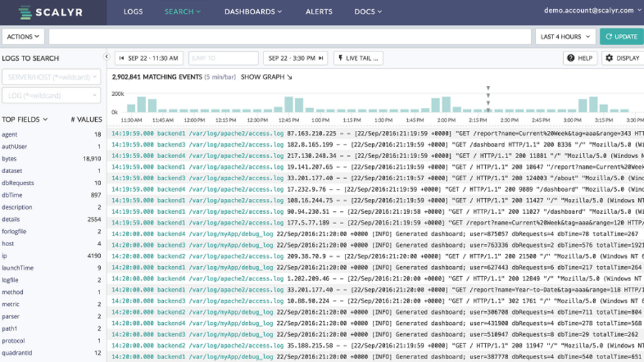Image resolution: width=644 pixels, height=362 pixels.
Task: Expand the Server/Host wildcard combo box
Action: click(52, 77)
